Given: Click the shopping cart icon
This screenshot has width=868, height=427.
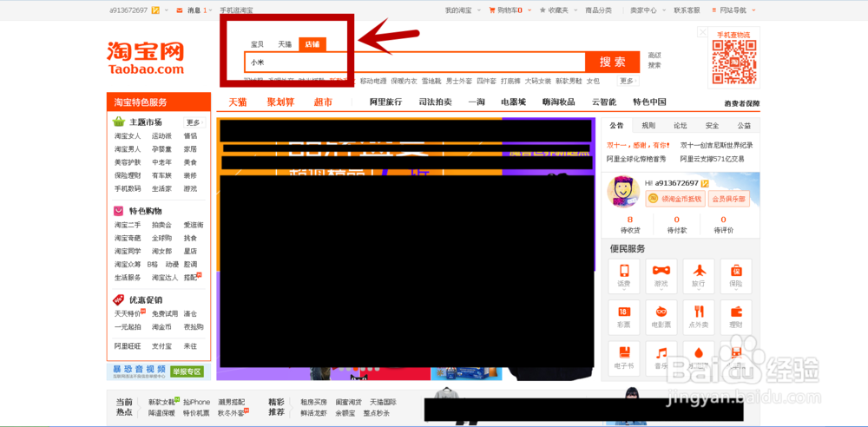Looking at the screenshot, I should point(492,10).
